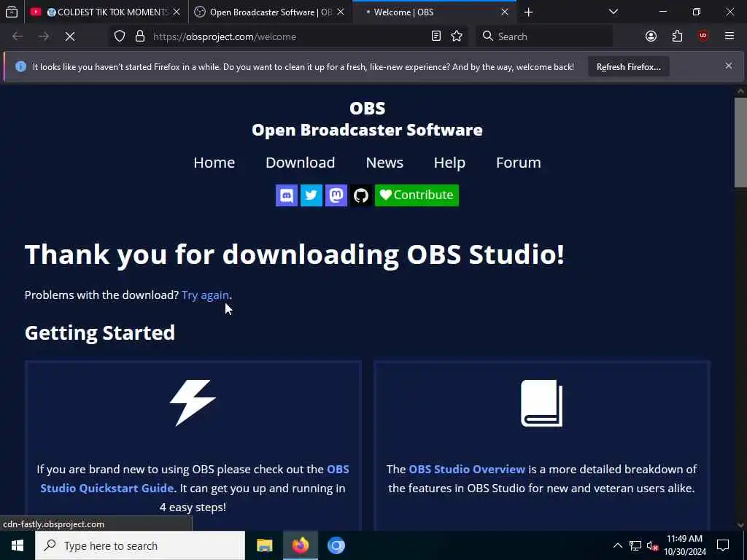Close the Welcome | OBS tab
747x560 pixels.
point(505,12)
